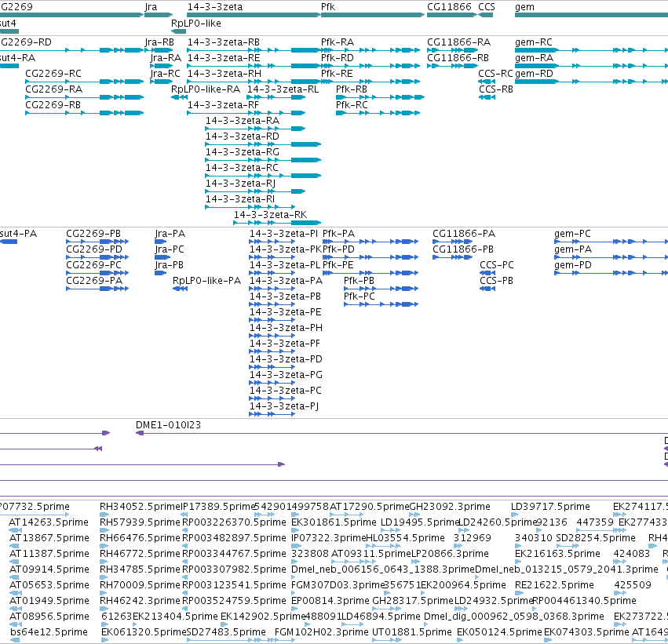Click the CG2269-PA protein label

click(x=94, y=281)
